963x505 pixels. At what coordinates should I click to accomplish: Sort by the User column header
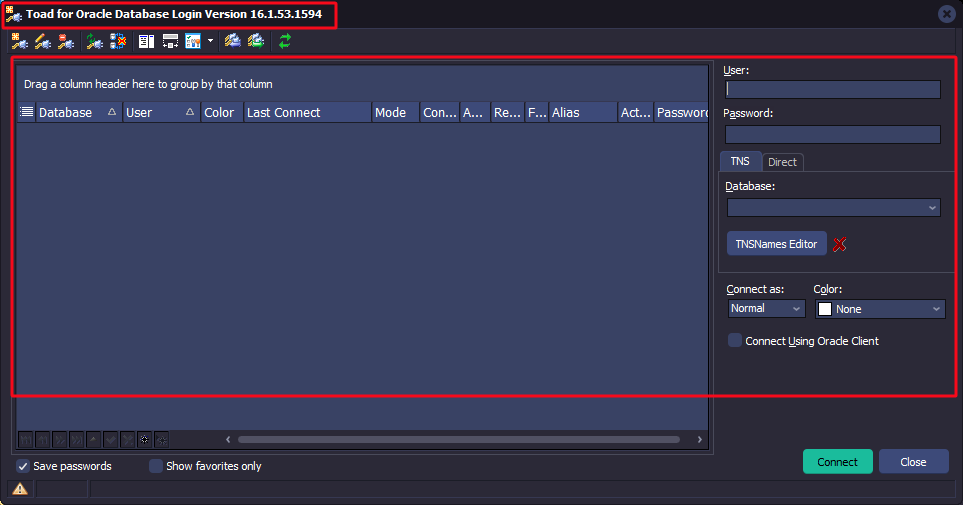point(161,112)
